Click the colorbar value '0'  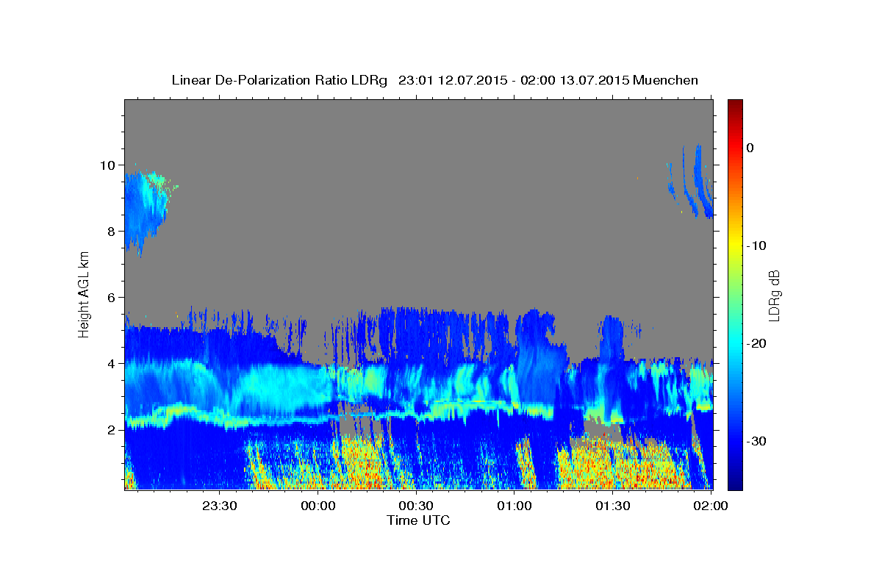point(750,148)
